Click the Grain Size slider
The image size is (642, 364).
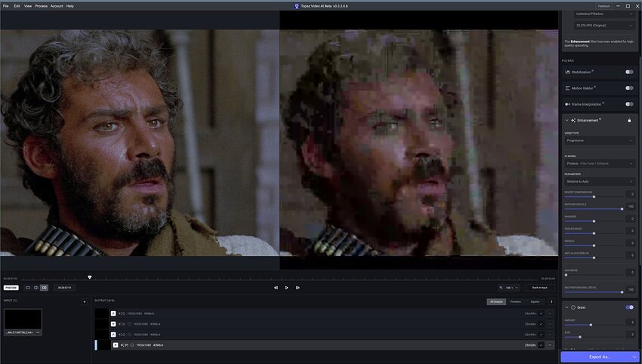point(594,337)
